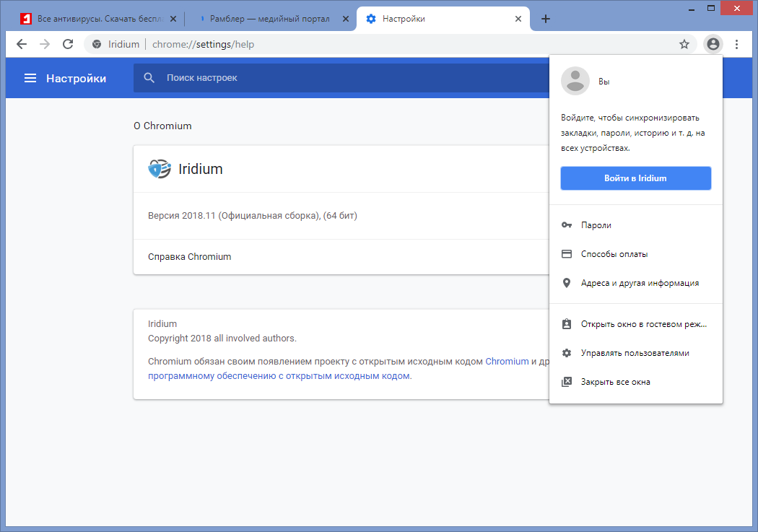This screenshot has height=532, width=758.
Task: Click the guest badge icon for guest window
Action: tap(567, 323)
